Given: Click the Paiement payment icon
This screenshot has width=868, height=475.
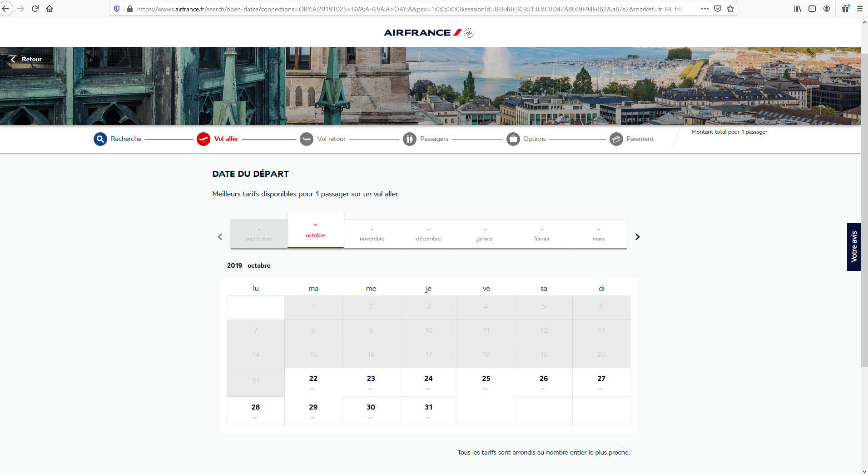Looking at the screenshot, I should click(x=616, y=139).
